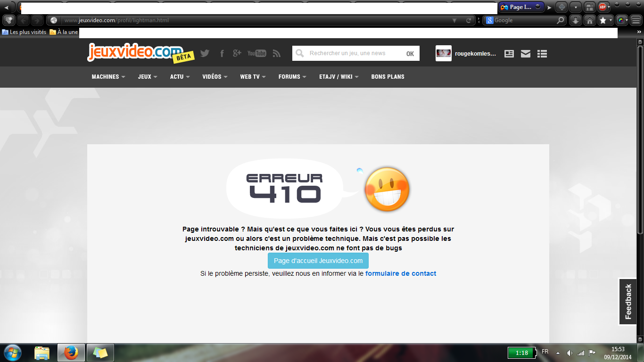Click the taskbar clock 15:53

[618, 353]
